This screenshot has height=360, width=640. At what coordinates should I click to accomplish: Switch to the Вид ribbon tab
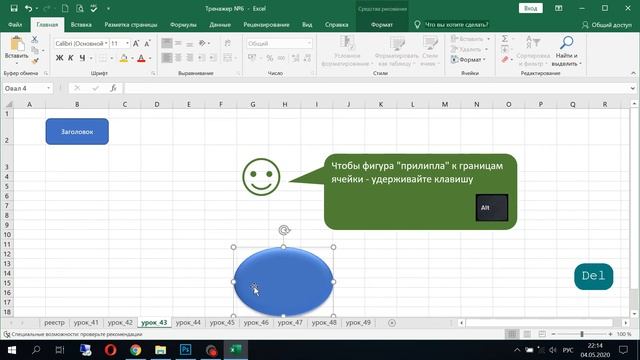[307, 24]
